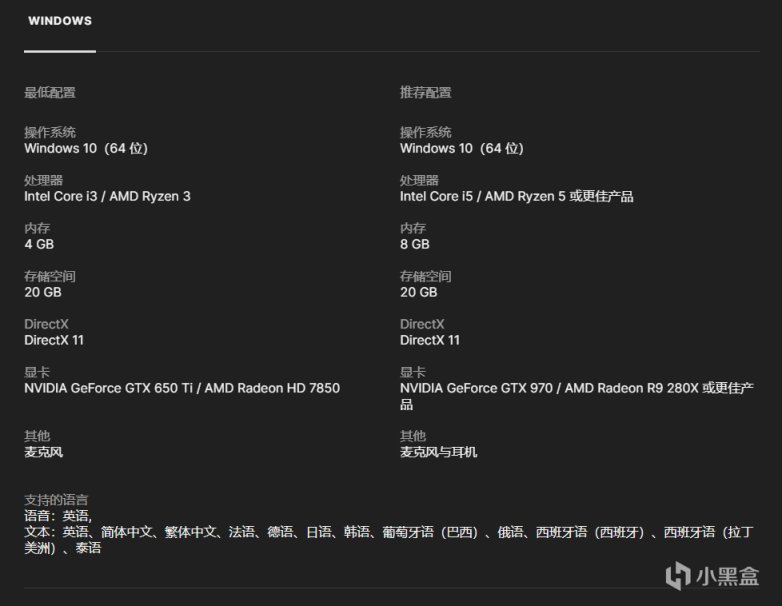Click the 最低配置 heading
The image size is (782, 606).
[50, 93]
